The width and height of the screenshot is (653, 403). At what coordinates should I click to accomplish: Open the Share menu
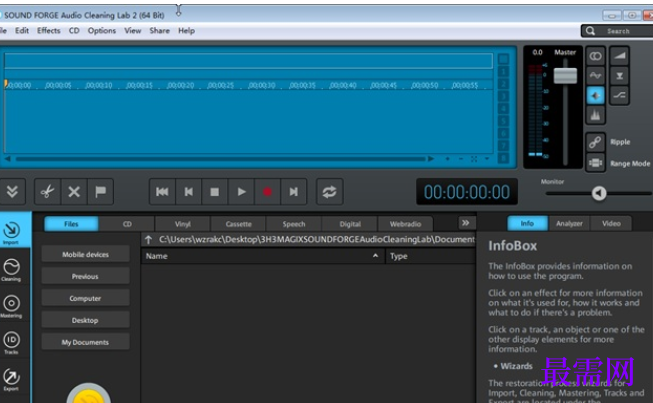[160, 30]
